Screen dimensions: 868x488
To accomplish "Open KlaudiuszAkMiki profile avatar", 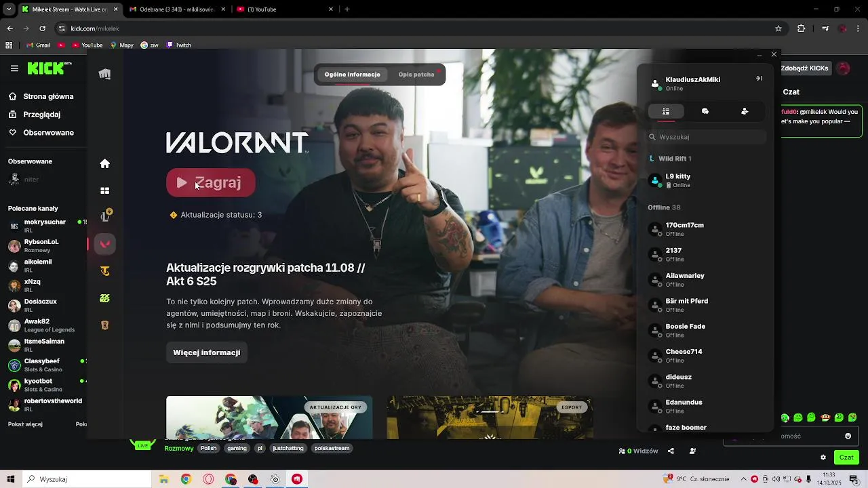I will (x=655, y=83).
